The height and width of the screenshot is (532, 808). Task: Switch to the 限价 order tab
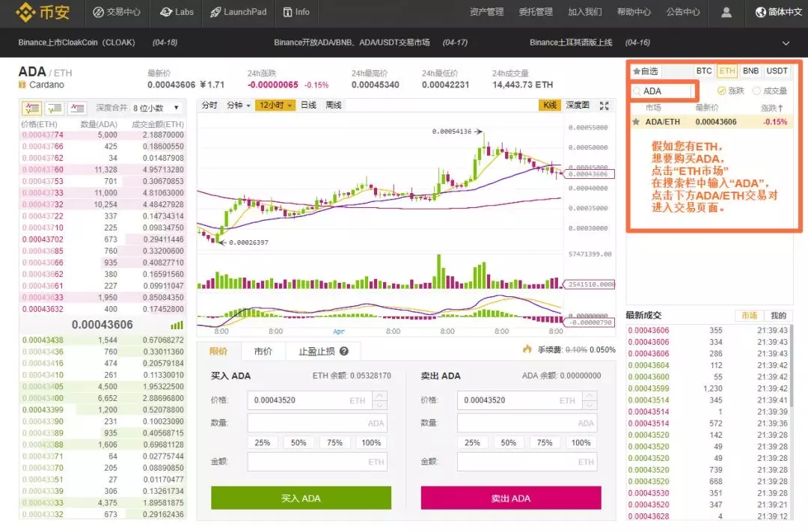click(x=218, y=351)
